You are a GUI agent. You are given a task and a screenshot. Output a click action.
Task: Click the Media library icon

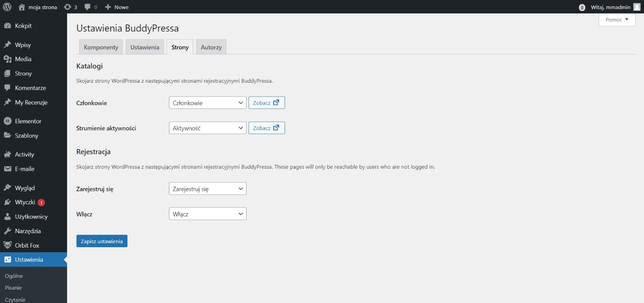tap(7, 59)
